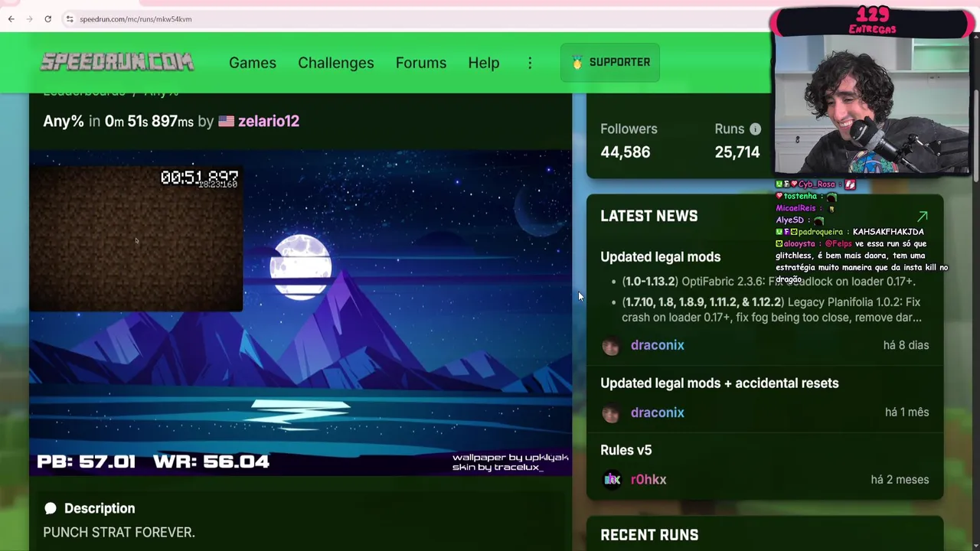Open the Games menu

pyautogui.click(x=253, y=63)
